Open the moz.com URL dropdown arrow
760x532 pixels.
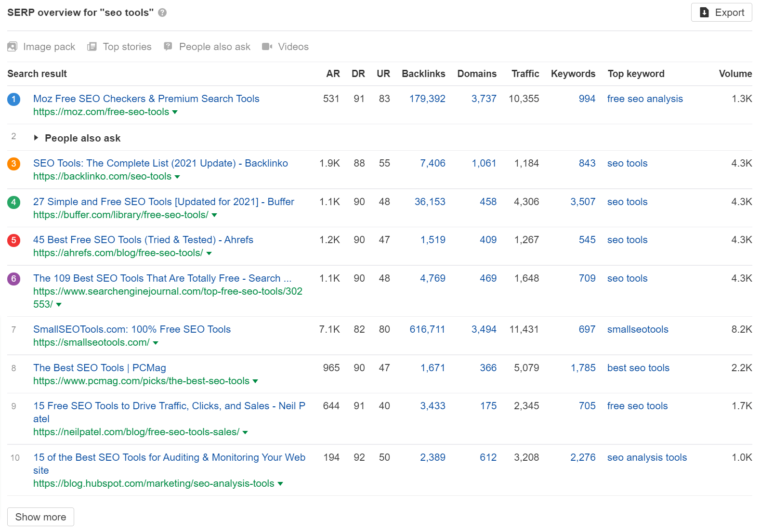point(175,112)
